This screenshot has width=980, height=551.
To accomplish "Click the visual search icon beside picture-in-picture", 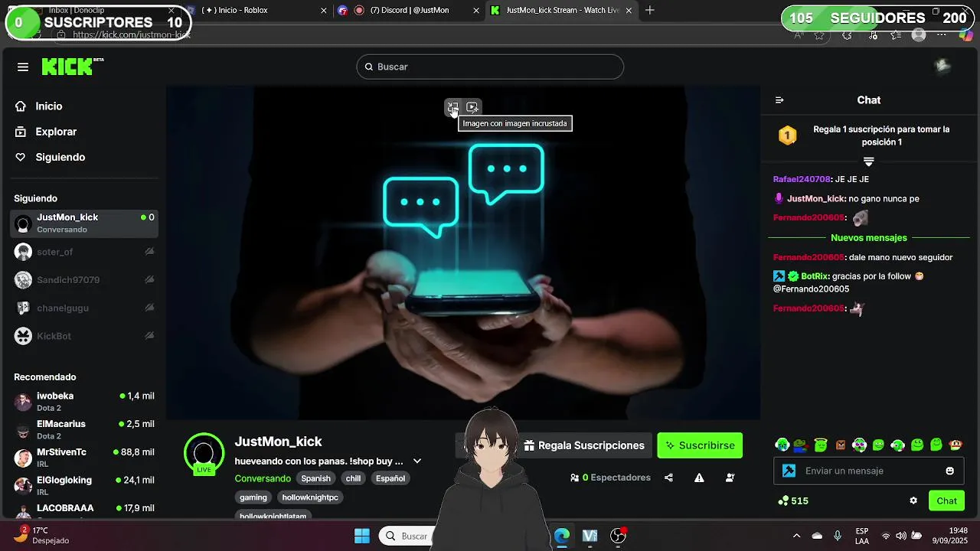I will click(472, 107).
